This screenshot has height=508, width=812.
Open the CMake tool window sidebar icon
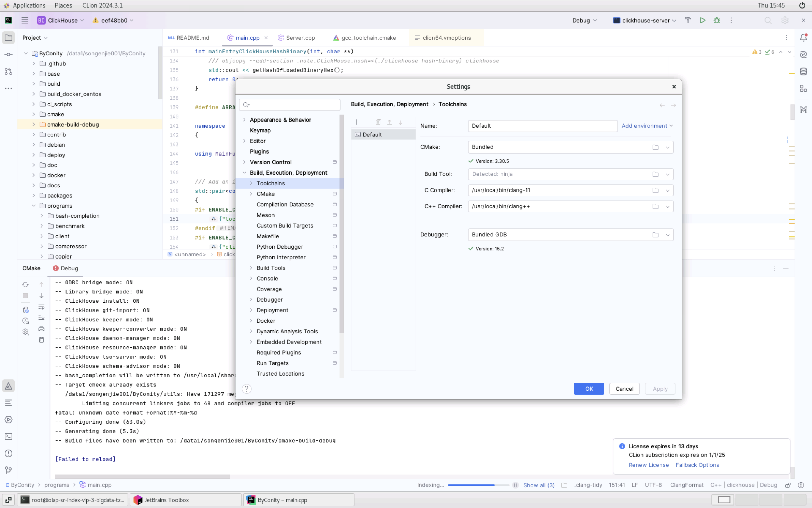(x=8, y=386)
